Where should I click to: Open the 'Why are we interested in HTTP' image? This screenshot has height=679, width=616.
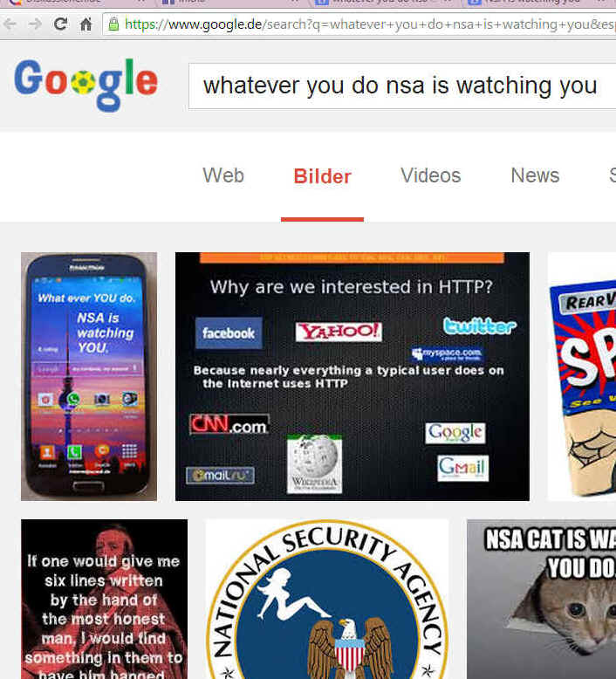pyautogui.click(x=352, y=376)
